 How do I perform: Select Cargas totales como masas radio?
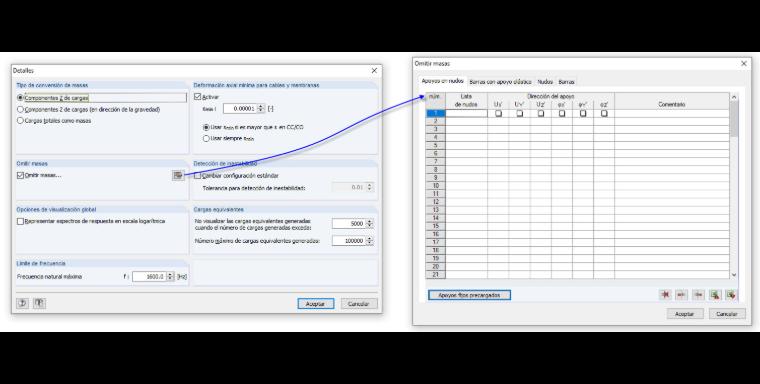click(20, 121)
